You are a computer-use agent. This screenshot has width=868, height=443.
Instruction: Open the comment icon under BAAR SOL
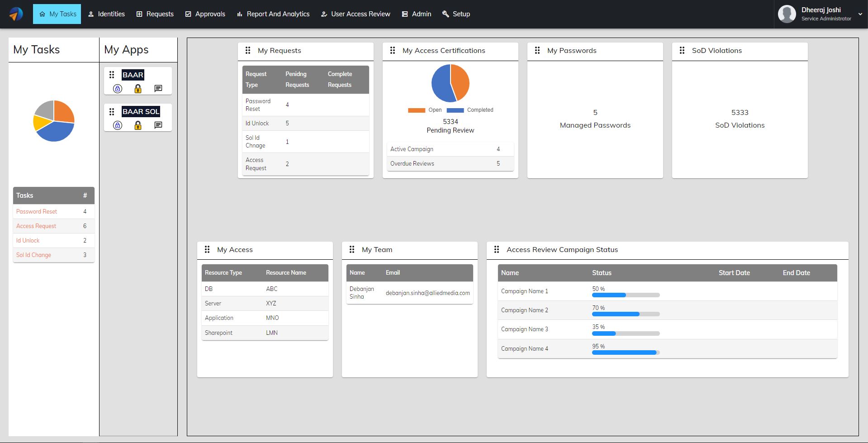click(x=158, y=125)
